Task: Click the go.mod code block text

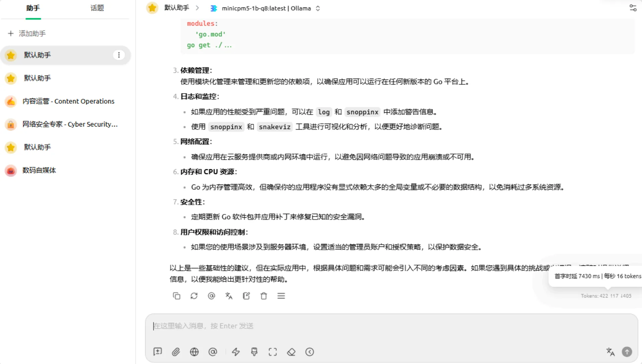Action: point(210,34)
